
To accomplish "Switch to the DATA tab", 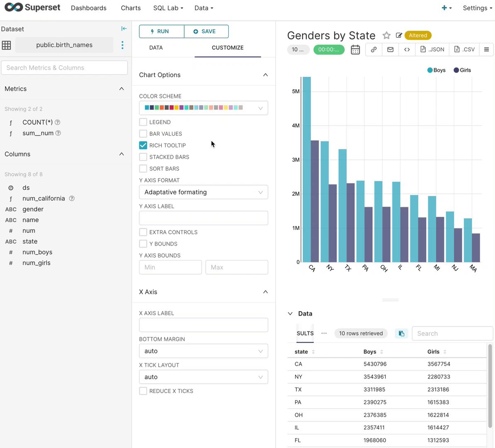I will click(x=156, y=48).
